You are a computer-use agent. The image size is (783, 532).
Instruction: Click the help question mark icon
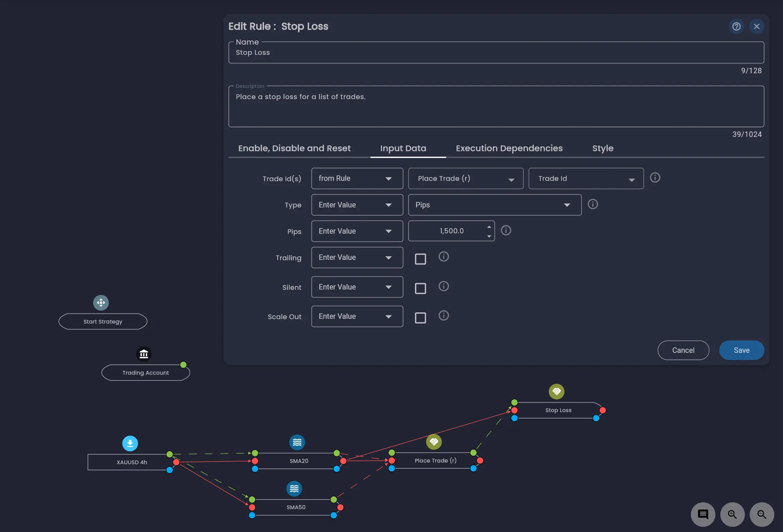pos(736,27)
